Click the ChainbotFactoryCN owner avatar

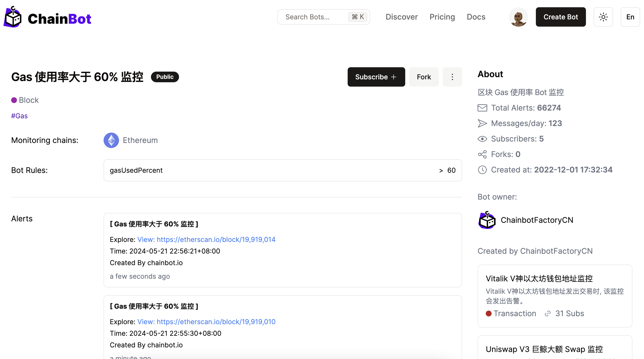point(487,220)
